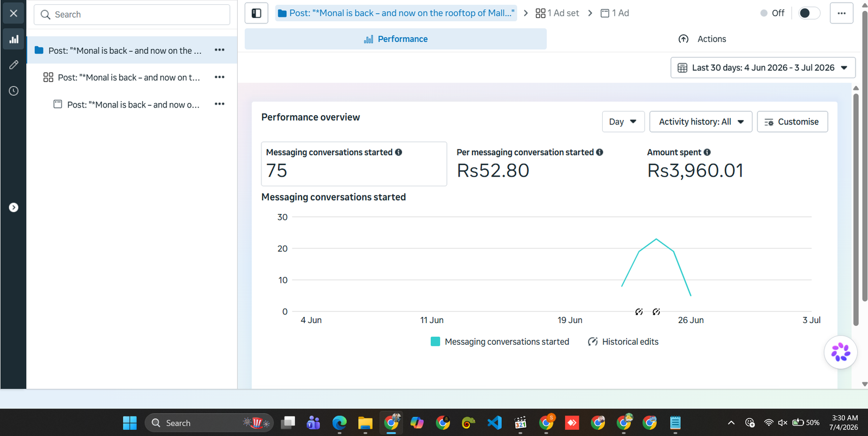868x436 pixels.
Task: Click info icon beside Messaging conversations started
Action: 399,153
